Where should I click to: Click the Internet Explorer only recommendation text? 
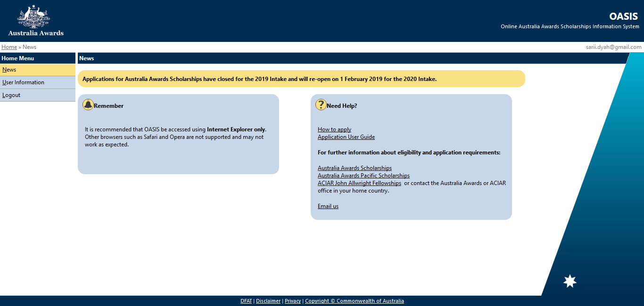pos(176,137)
